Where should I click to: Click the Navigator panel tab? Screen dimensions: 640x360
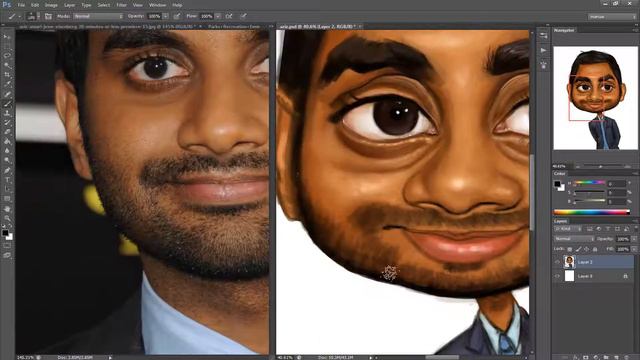[x=564, y=30]
